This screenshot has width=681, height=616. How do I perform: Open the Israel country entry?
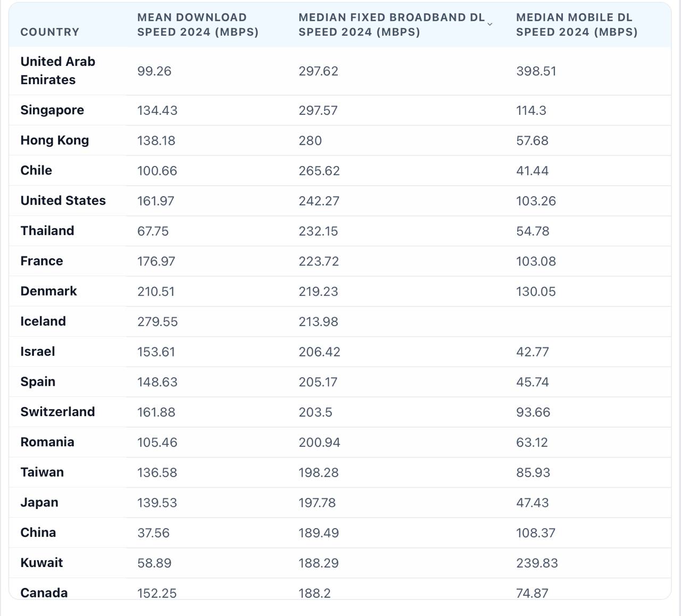coord(38,352)
